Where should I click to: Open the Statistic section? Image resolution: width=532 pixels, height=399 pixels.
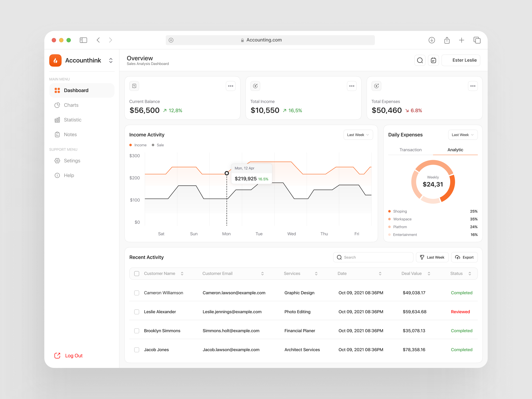pyautogui.click(x=72, y=120)
